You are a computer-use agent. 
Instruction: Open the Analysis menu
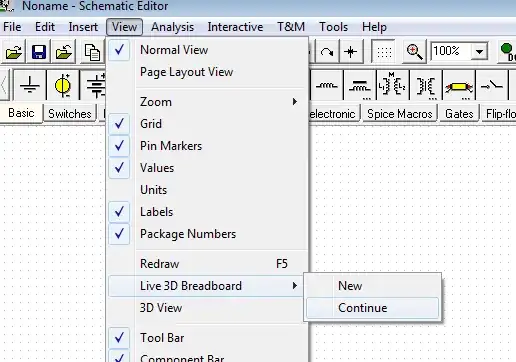click(x=172, y=27)
